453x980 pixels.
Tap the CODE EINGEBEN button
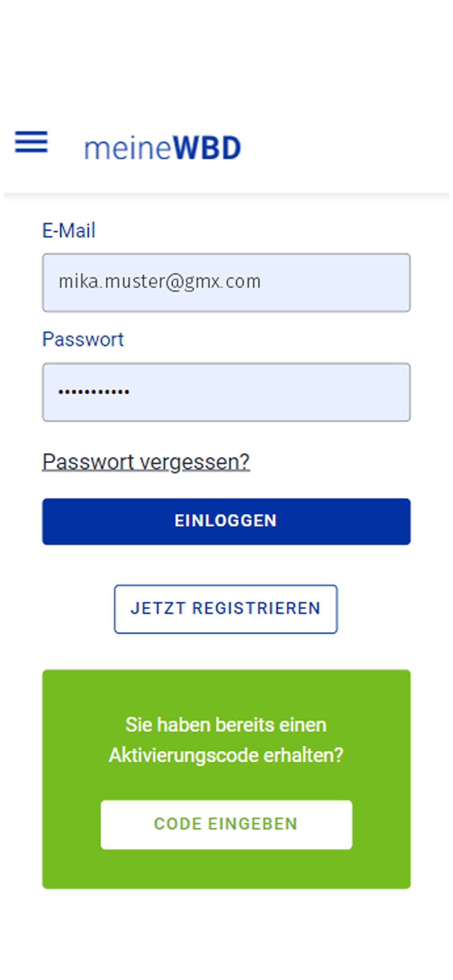[226, 824]
